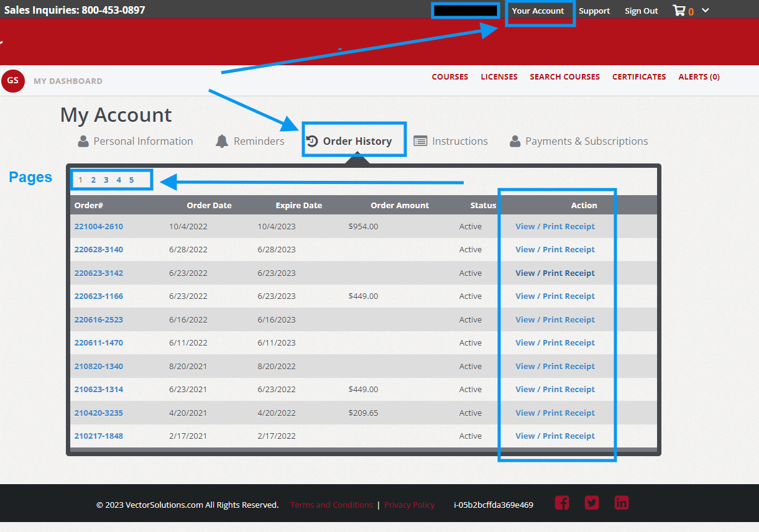Open the LinkedIn icon in the footer
This screenshot has width=759, height=532.
(x=621, y=503)
